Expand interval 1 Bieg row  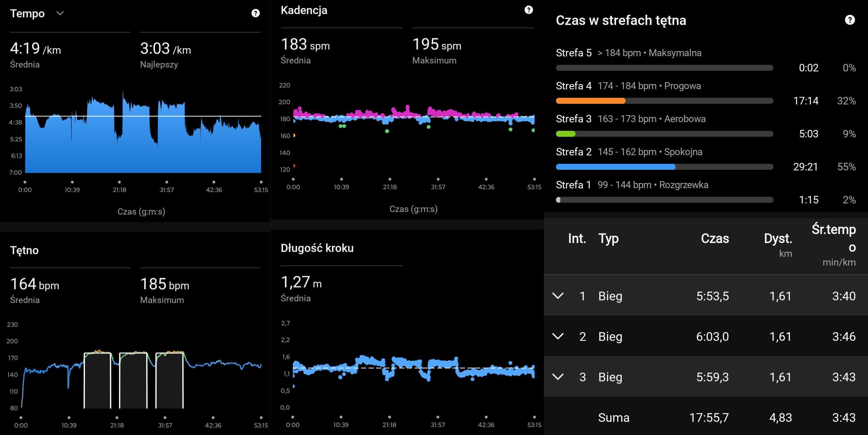point(558,296)
